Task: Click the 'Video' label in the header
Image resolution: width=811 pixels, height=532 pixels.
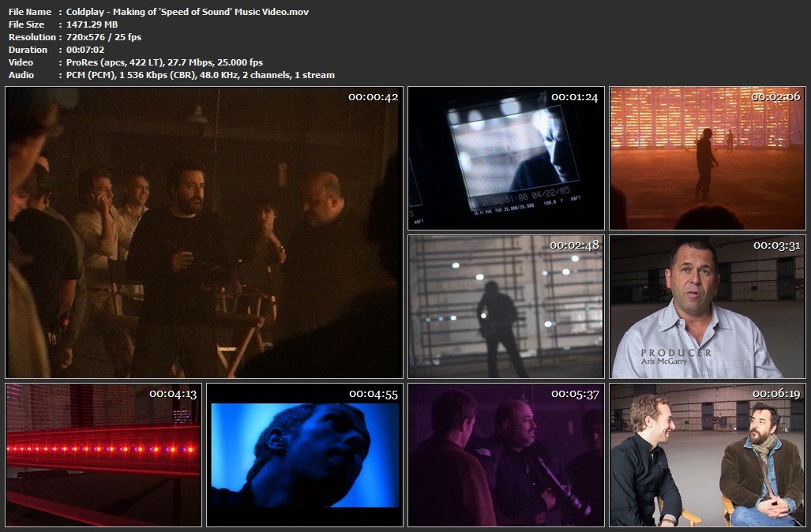Action: click(21, 62)
